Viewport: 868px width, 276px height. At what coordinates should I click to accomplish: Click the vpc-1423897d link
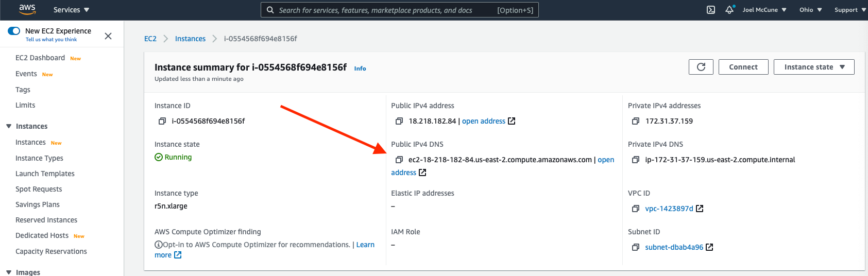click(x=669, y=209)
